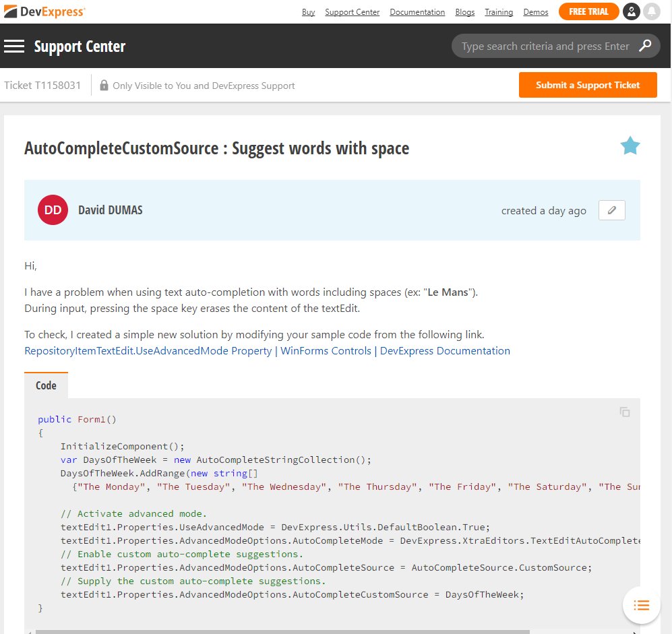Click the 'InitializeComponent();' code line
Image resolution: width=672 pixels, height=634 pixels.
click(122, 447)
